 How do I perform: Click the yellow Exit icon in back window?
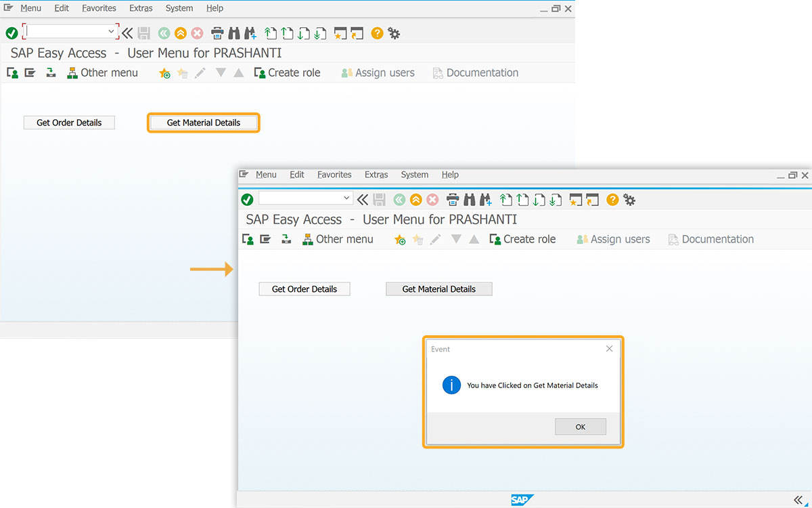[180, 33]
